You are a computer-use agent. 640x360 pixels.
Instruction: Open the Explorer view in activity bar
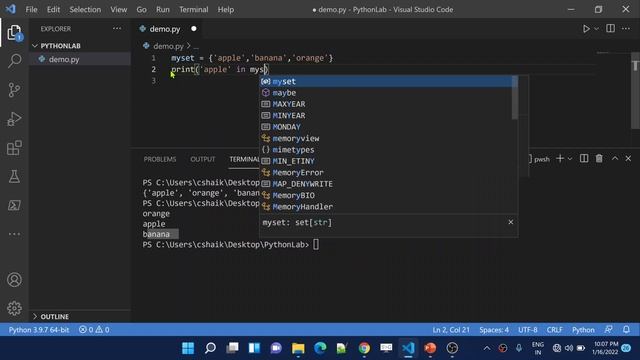click(14, 33)
